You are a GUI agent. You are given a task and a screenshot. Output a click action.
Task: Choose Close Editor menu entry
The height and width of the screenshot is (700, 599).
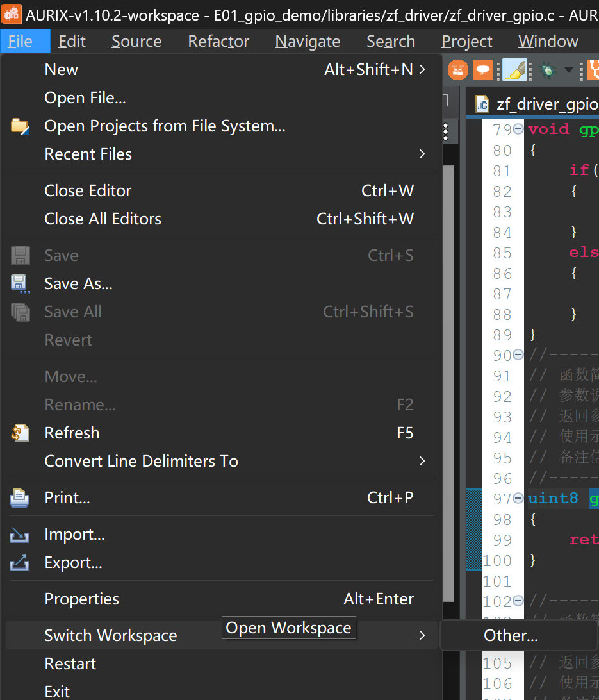[x=221, y=190]
